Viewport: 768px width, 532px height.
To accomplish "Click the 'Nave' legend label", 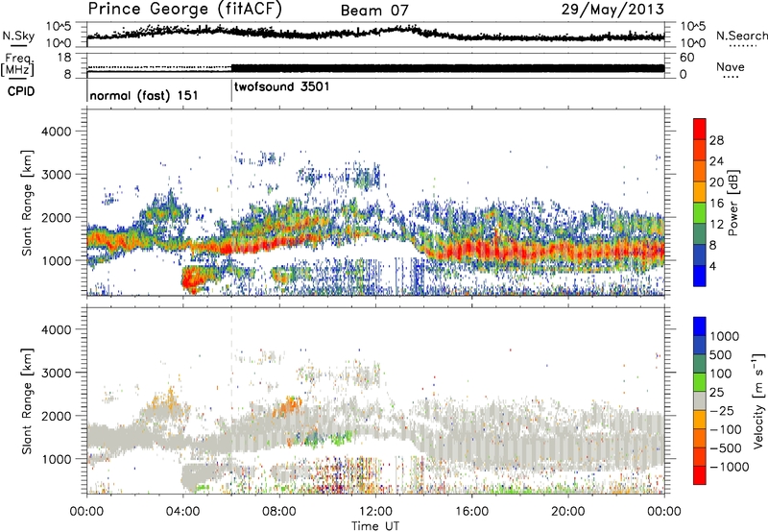I will [x=731, y=67].
